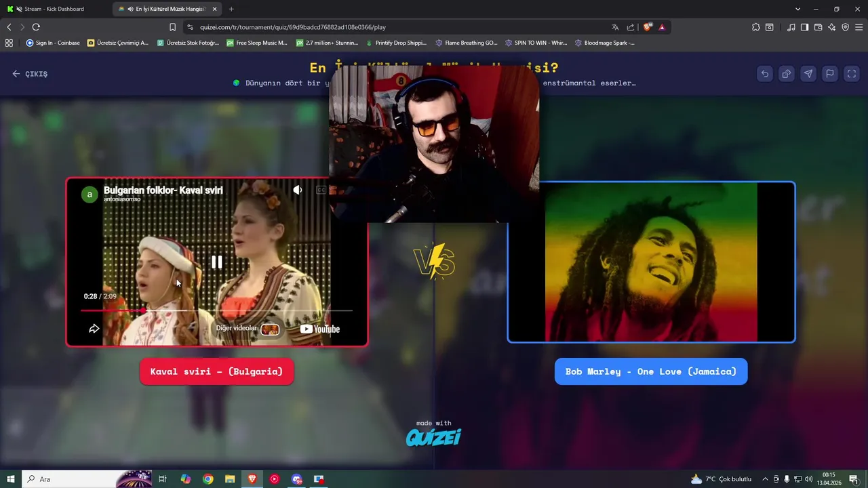
Task: Click the copy link icon in quiz header
Action: click(787, 74)
